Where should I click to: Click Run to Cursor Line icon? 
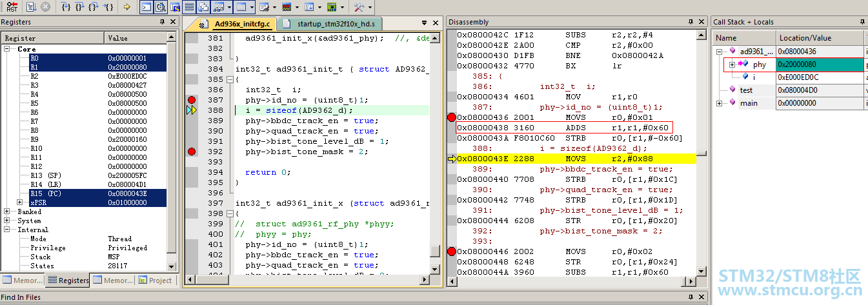(x=108, y=7)
